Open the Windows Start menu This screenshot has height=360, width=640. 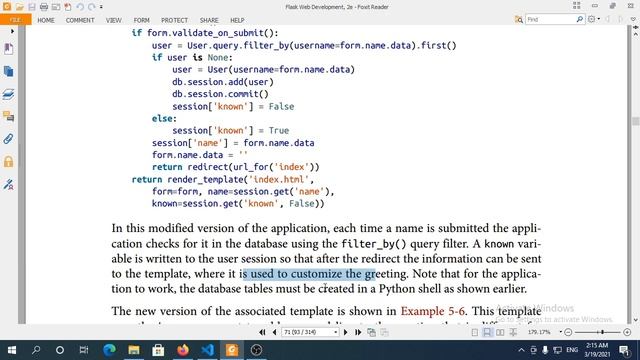[x=12, y=350]
